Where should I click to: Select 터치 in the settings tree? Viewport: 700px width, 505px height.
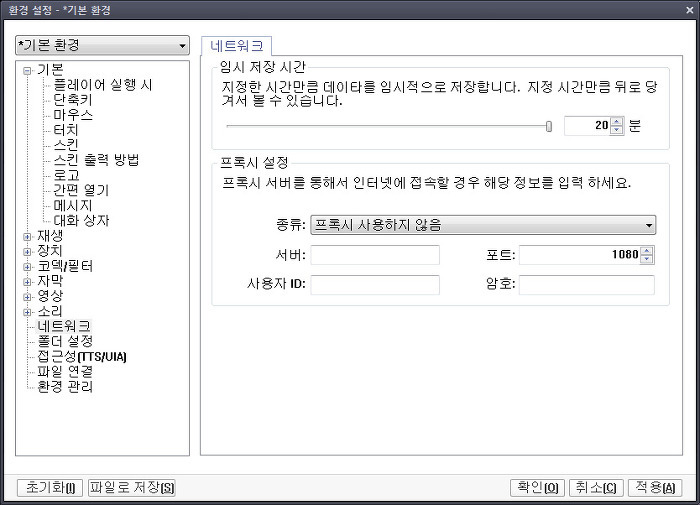click(66, 130)
